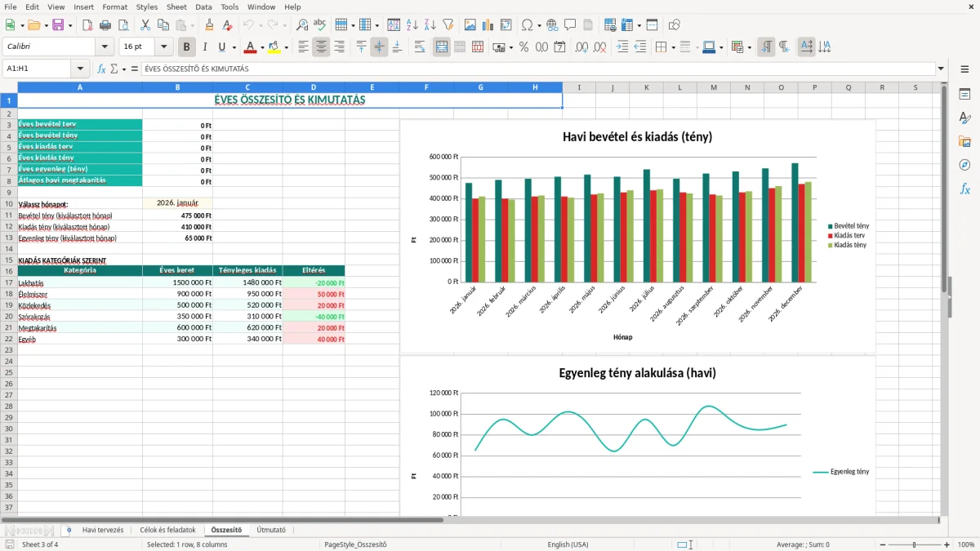Open the Format menu
This screenshot has width=980, height=551.
click(x=114, y=7)
